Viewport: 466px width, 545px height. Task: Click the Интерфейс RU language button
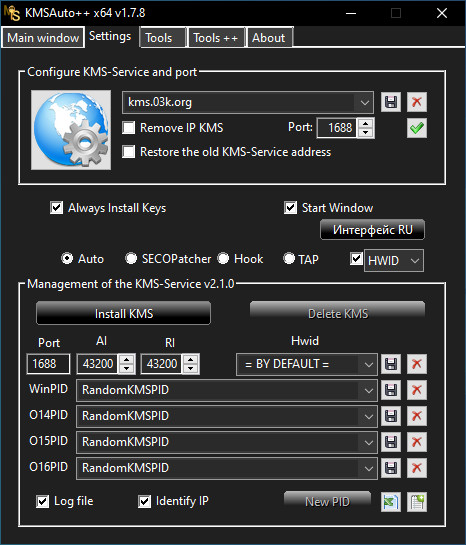[372, 230]
